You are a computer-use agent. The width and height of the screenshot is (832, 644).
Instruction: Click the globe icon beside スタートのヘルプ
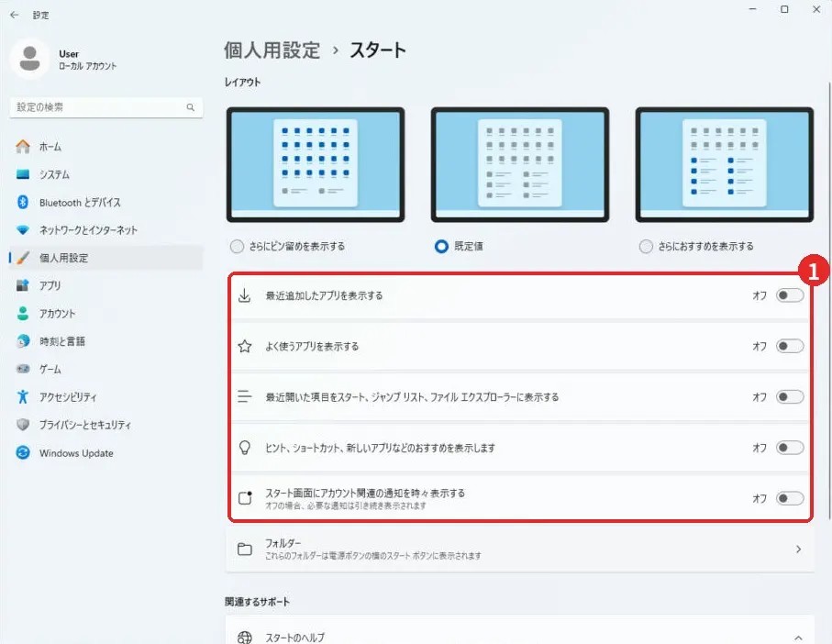(x=245, y=637)
